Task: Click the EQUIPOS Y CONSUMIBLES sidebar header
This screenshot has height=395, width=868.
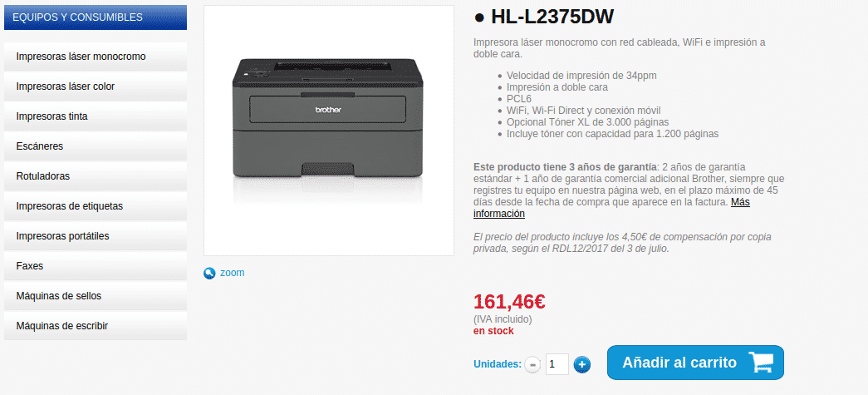Action: (96, 17)
